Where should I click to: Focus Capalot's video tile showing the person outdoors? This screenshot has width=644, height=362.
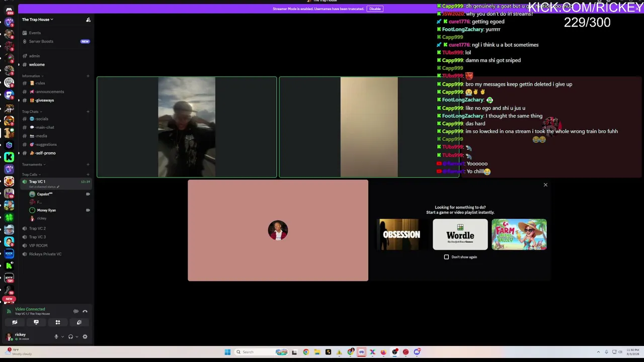(x=187, y=127)
